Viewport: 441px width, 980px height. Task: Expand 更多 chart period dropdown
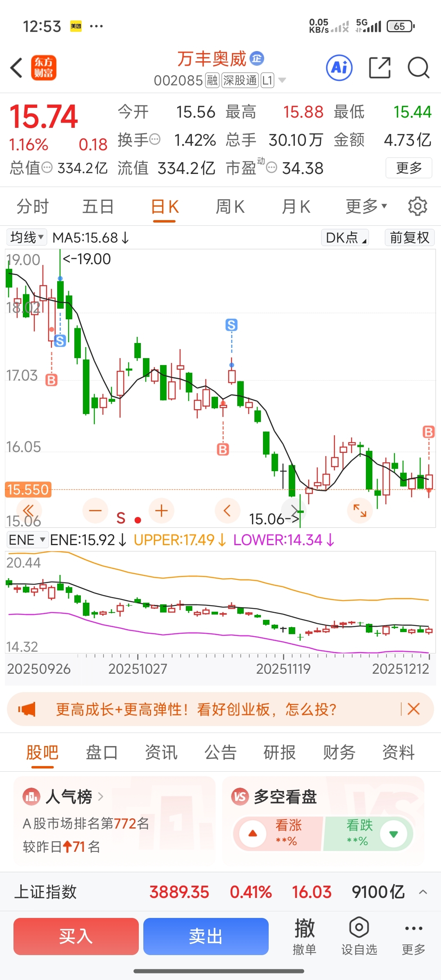(x=366, y=207)
